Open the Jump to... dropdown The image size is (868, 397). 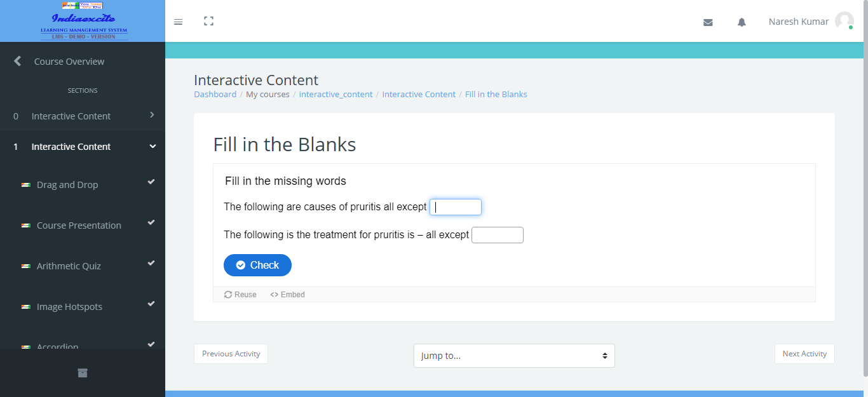[x=514, y=356]
